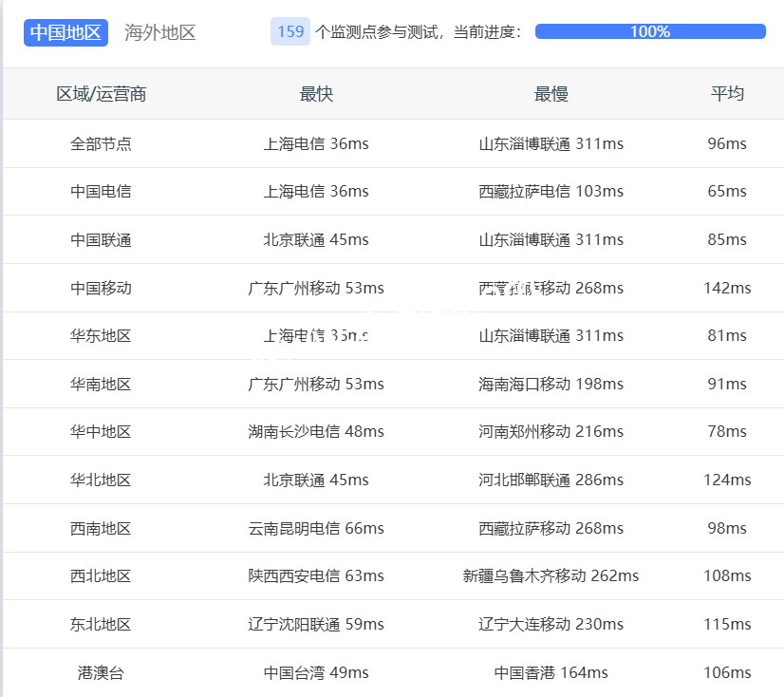Click 中国香港 164ms slowest entry
This screenshot has width=784, height=697.
pos(551,672)
